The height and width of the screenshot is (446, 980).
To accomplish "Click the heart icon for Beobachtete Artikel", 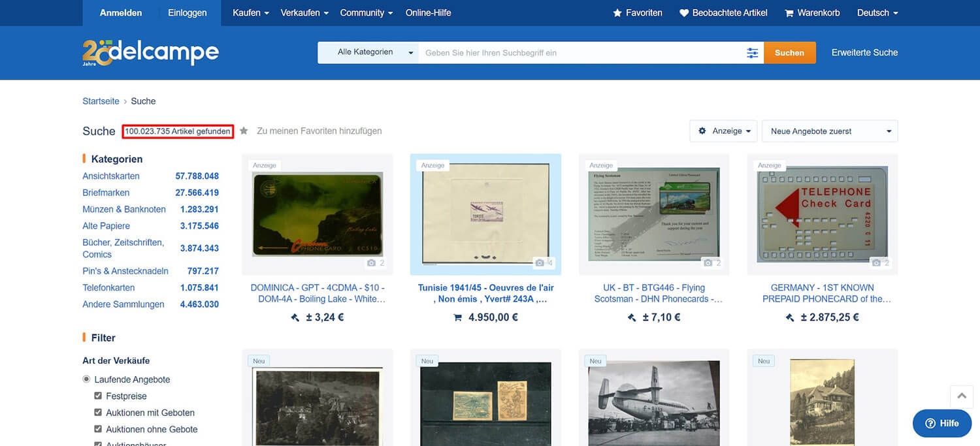I will (684, 13).
